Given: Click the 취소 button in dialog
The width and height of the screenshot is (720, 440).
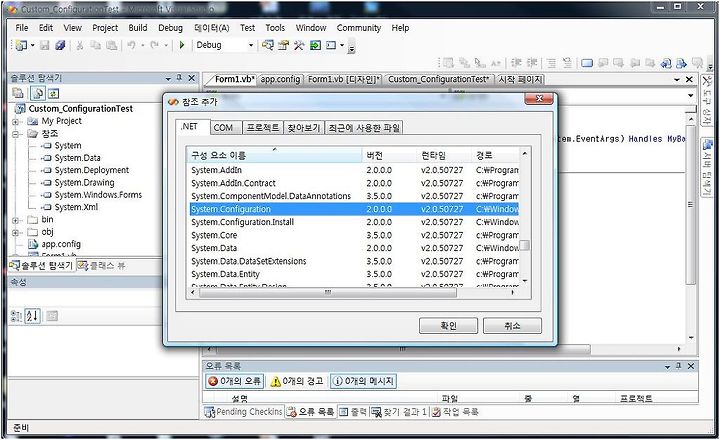Looking at the screenshot, I should click(512, 326).
